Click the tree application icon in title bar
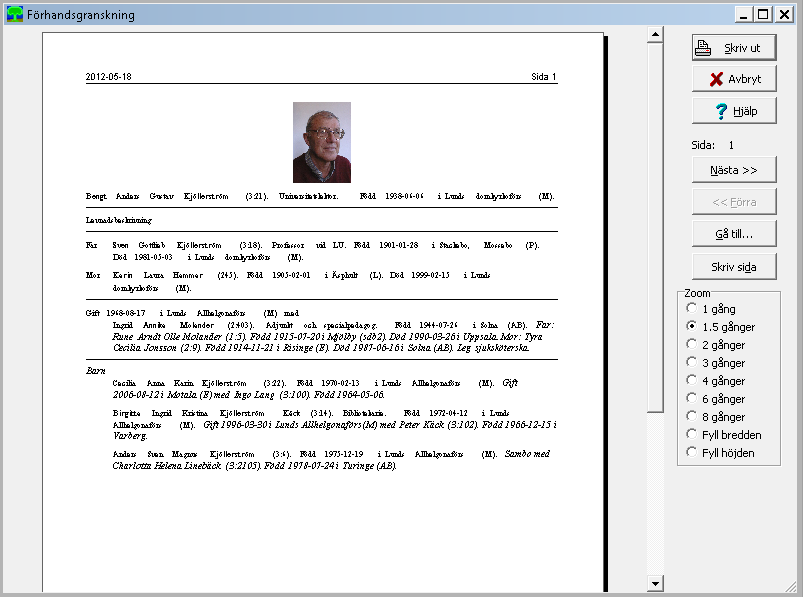The height and width of the screenshot is (597, 803). [15, 14]
